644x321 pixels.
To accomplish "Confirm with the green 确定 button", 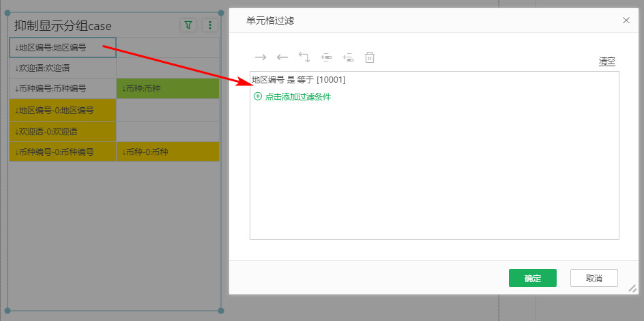I will coord(532,278).
